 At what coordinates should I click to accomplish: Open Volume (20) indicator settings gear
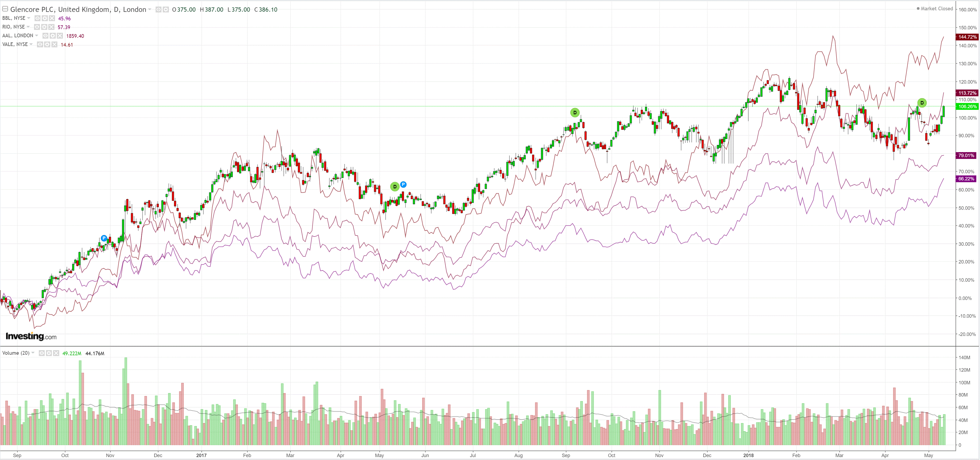click(49, 353)
